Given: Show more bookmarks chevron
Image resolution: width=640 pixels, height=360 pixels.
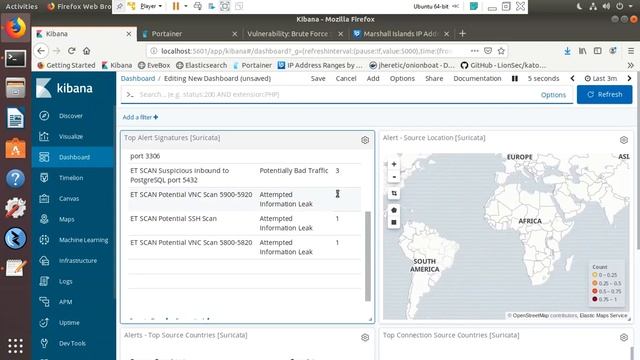Looking at the screenshot, I should pyautogui.click(x=631, y=65).
